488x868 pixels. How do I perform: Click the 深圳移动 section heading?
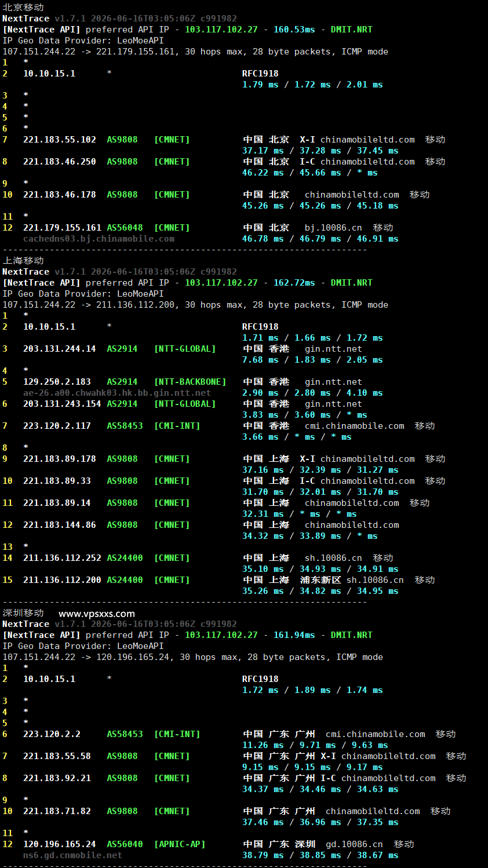pos(23,613)
